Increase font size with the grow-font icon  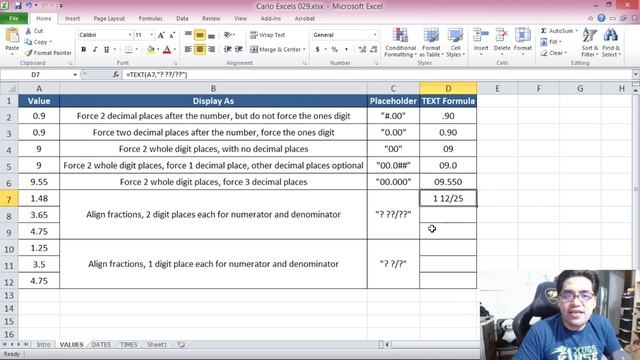pos(161,35)
